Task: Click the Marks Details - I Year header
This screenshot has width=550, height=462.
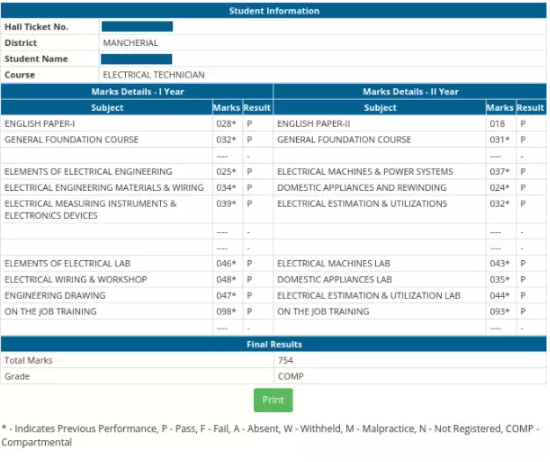Action: click(138, 92)
